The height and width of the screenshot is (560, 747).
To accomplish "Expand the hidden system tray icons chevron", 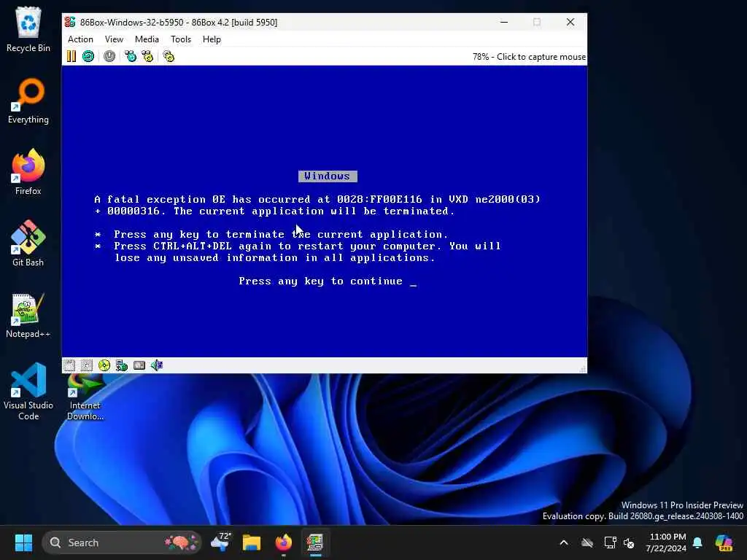I will pyautogui.click(x=564, y=542).
